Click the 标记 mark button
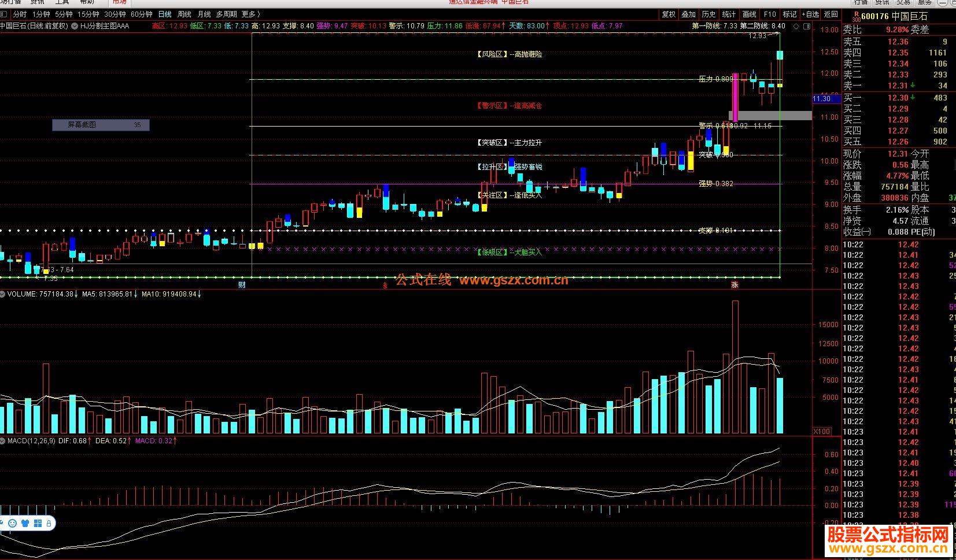The image size is (956, 560). click(x=789, y=14)
